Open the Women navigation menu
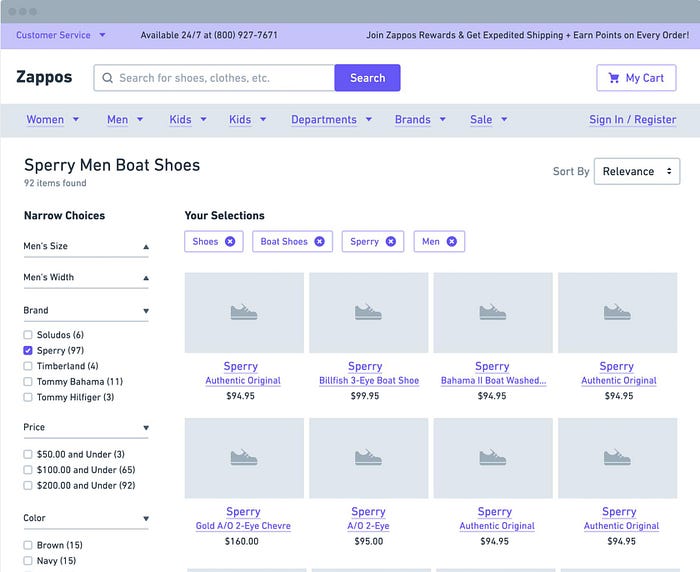The width and height of the screenshot is (700, 572). pos(53,120)
